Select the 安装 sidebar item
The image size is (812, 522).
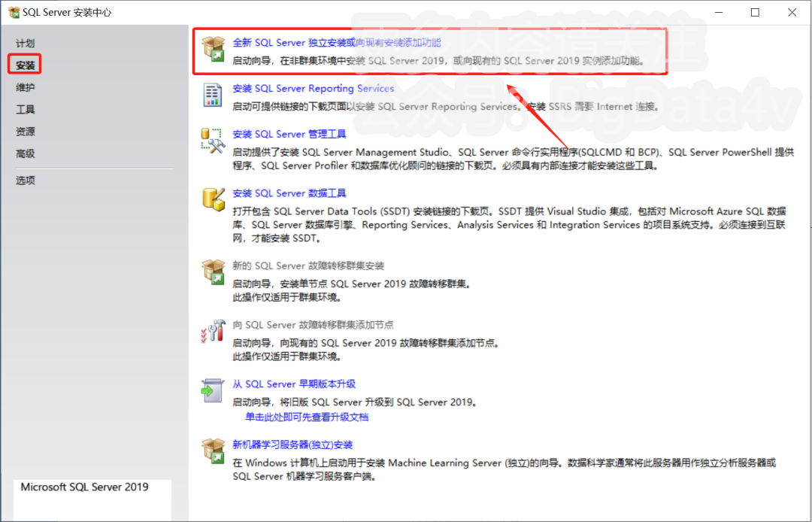26,65
